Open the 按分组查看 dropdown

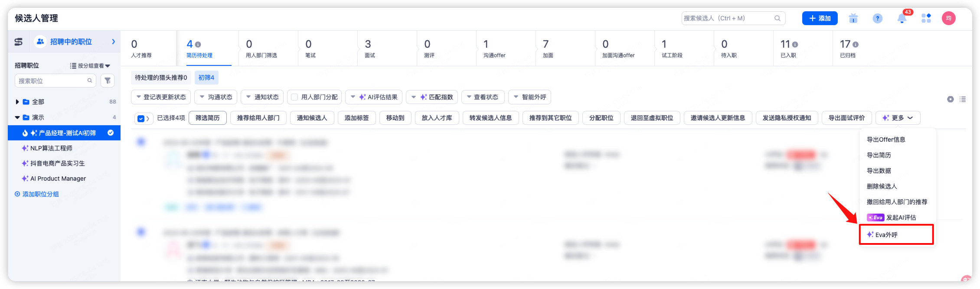(x=90, y=66)
